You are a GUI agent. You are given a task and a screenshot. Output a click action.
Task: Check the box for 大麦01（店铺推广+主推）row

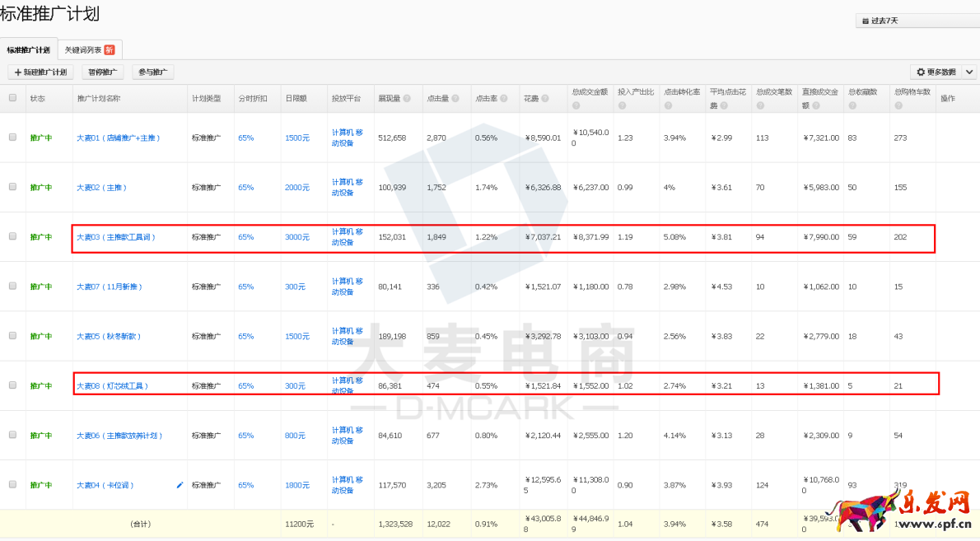pyautogui.click(x=12, y=138)
